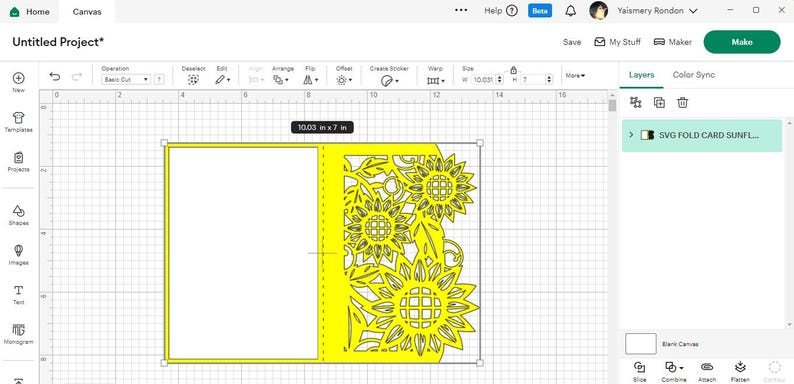Open the three-dot overflow menu
Image resolution: width=794 pixels, height=384 pixels.
461,10
